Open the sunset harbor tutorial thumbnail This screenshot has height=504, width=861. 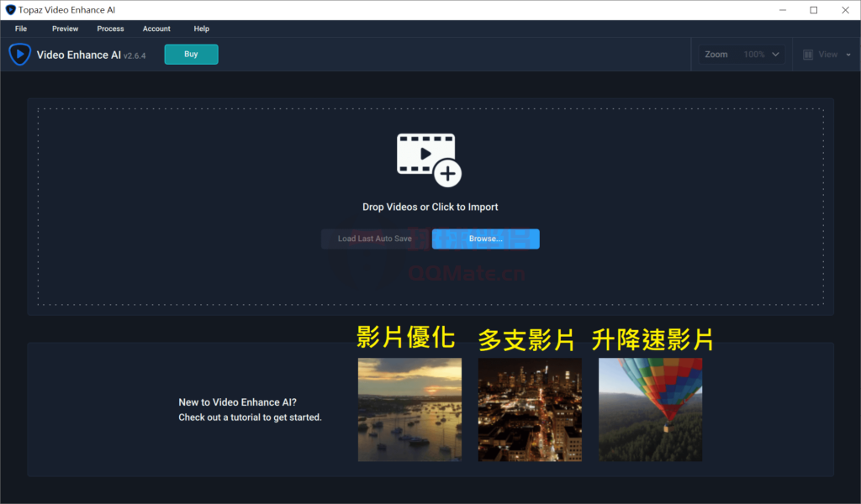409,410
